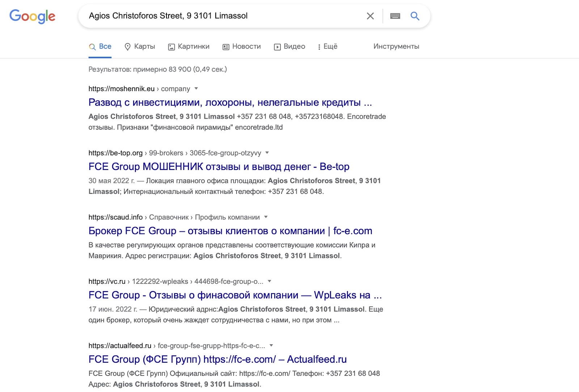Open FCE Group Actualfeed.ru result link
579x392 pixels.
217,359
